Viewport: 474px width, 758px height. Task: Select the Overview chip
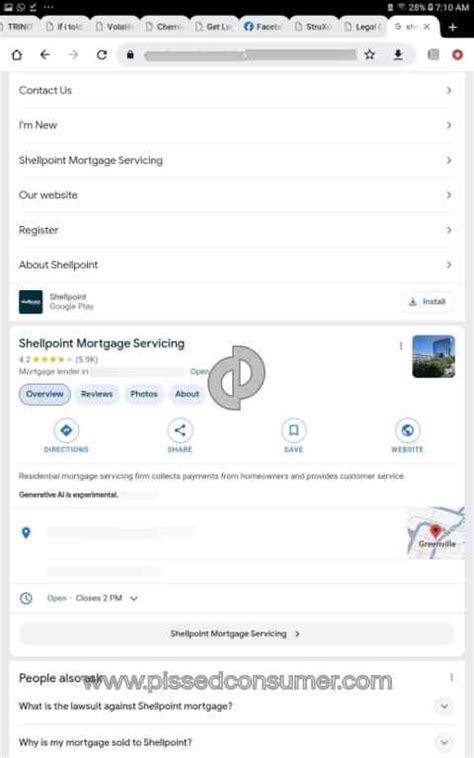click(x=44, y=394)
